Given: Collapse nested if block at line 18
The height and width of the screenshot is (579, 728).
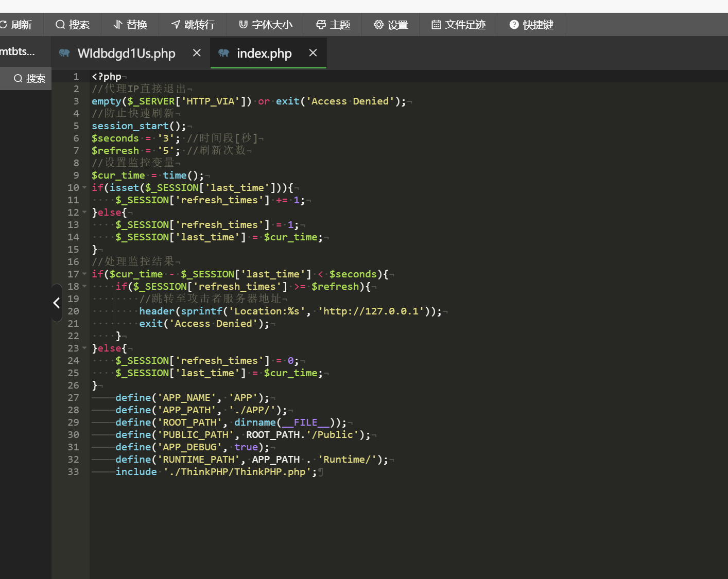Looking at the screenshot, I should (84, 286).
